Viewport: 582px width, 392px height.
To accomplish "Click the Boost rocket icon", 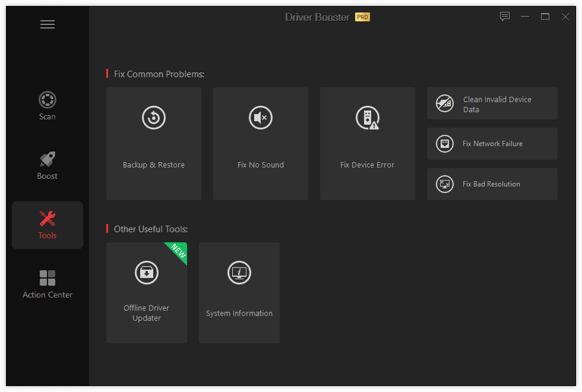I will 48,159.
